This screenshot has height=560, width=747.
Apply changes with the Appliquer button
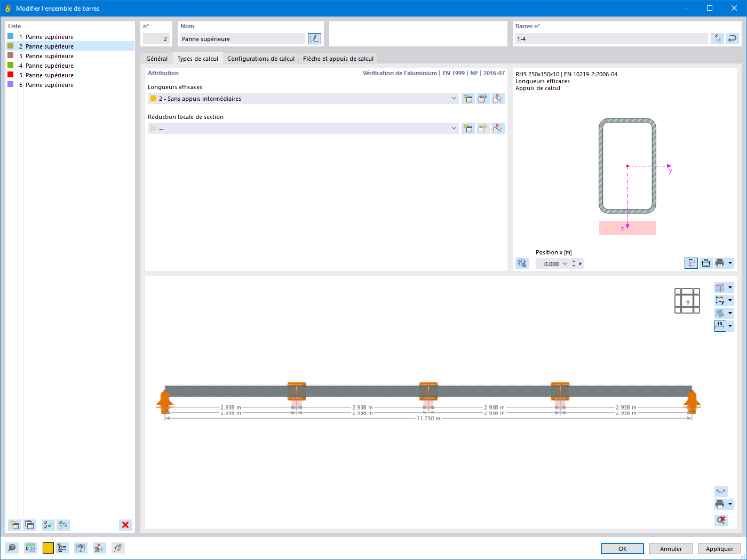click(719, 548)
